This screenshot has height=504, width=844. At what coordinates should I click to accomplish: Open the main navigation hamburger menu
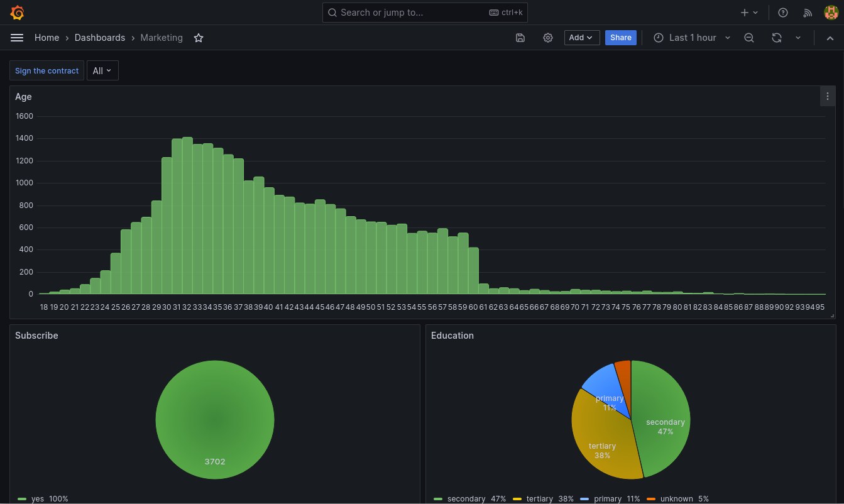point(17,38)
